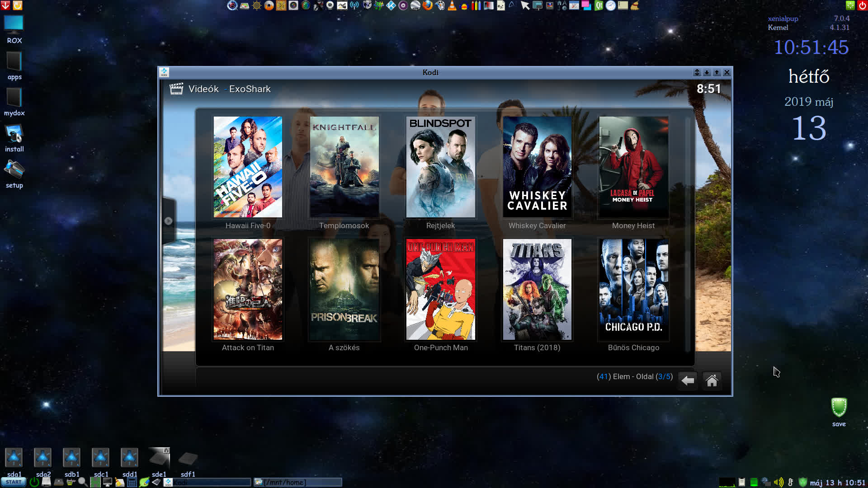Click the Kodi list scrollbar
Viewport: 868px width, 488px height.
(688, 235)
